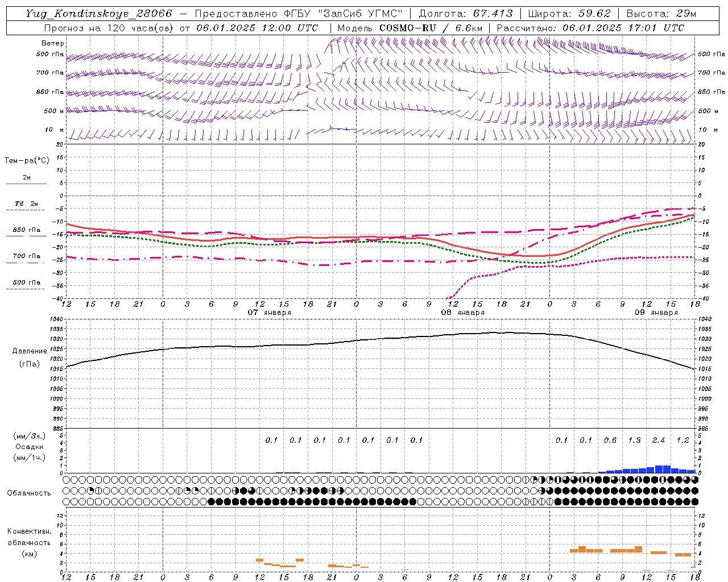This screenshot has height=582, width=728.
Task: Click the 07 января date label
Action: coord(270,313)
